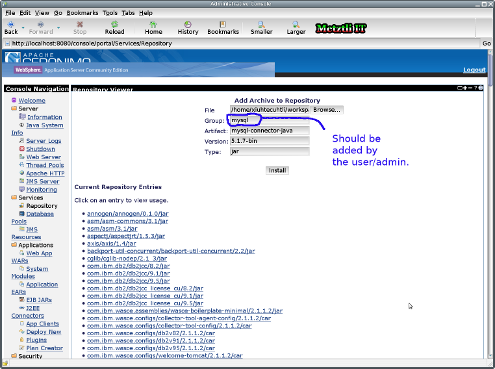Collapse the Applications folder in navigation

14,245
